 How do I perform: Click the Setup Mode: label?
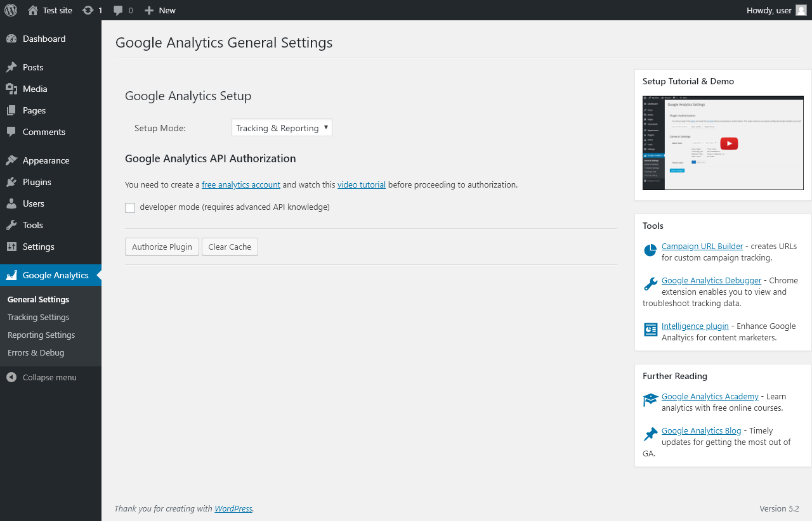pos(160,128)
